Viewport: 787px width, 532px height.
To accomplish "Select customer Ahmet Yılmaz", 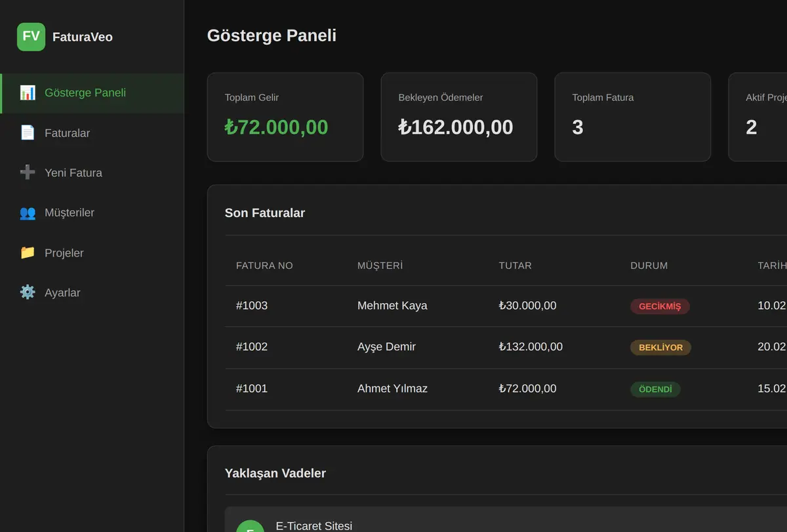I will click(x=392, y=389).
